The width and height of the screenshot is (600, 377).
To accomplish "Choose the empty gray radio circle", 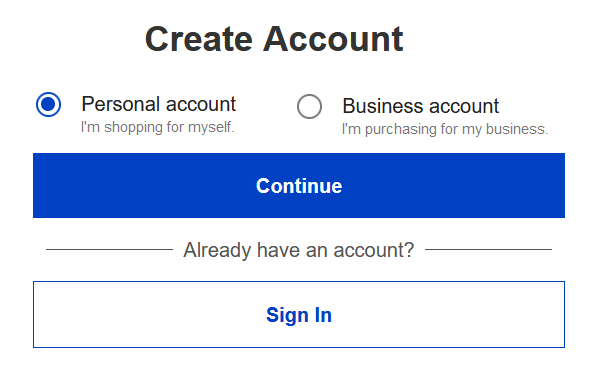I will [309, 106].
